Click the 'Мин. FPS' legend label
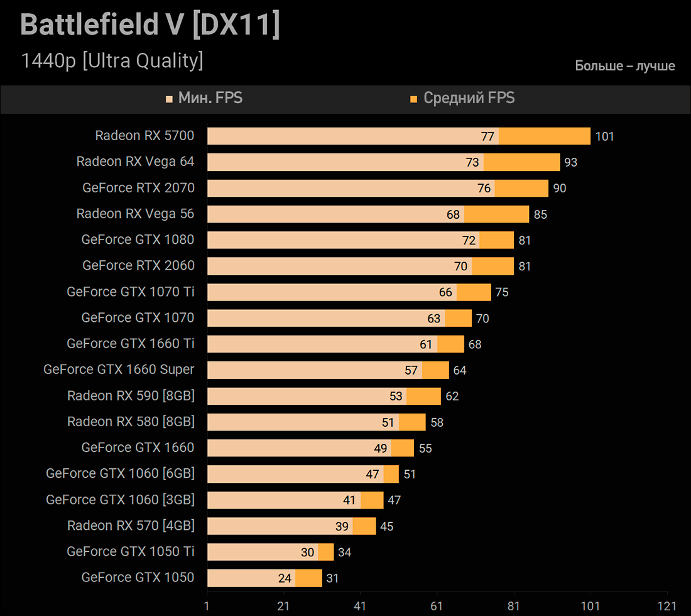This screenshot has width=691, height=616. point(210,98)
